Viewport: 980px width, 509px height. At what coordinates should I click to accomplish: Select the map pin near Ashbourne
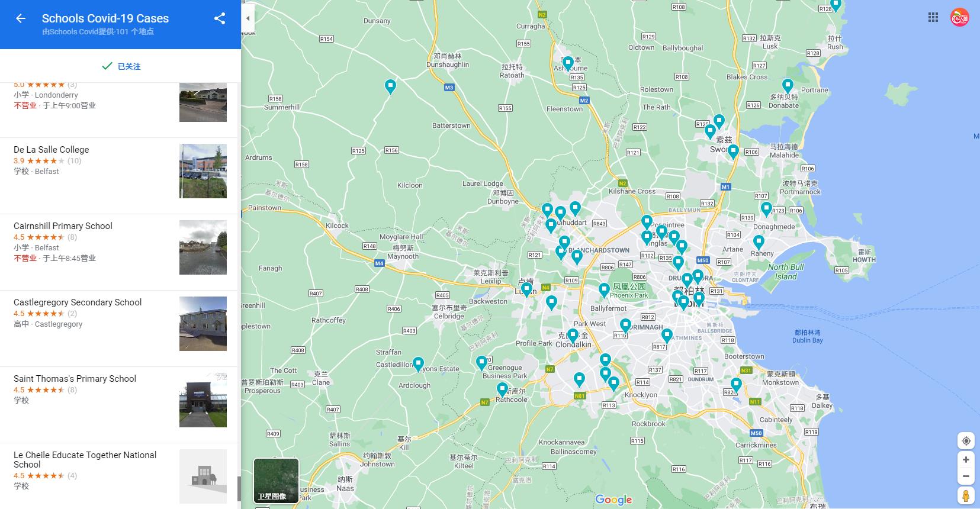coord(568,63)
